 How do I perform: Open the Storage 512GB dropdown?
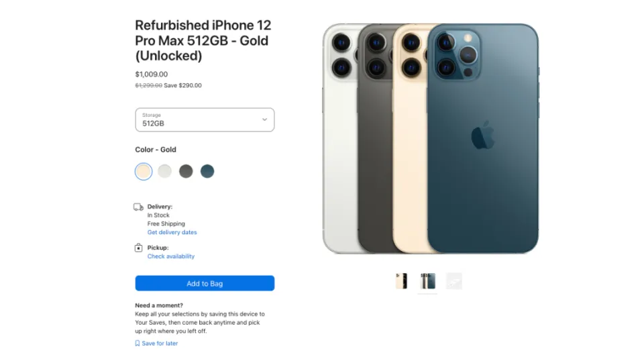coord(205,119)
